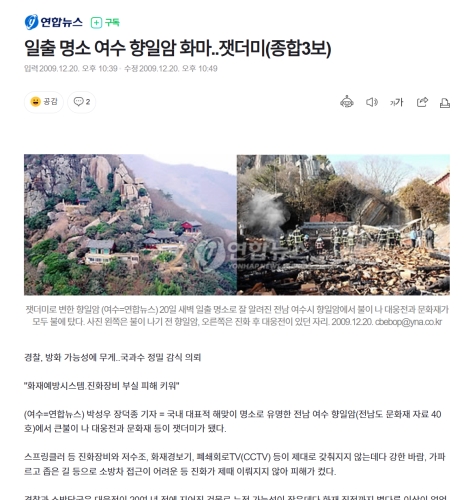
Task: Open comments via speech bubble icon
Action: coord(78,102)
